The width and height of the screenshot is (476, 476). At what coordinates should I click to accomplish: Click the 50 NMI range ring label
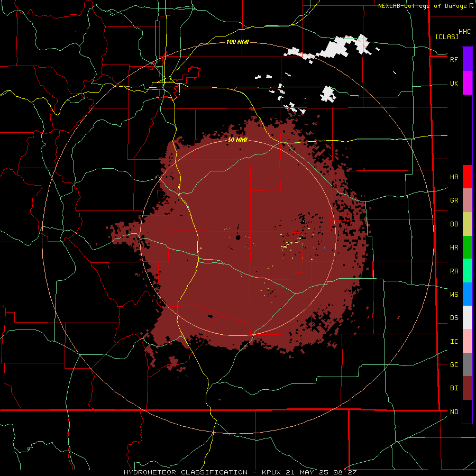point(237,140)
